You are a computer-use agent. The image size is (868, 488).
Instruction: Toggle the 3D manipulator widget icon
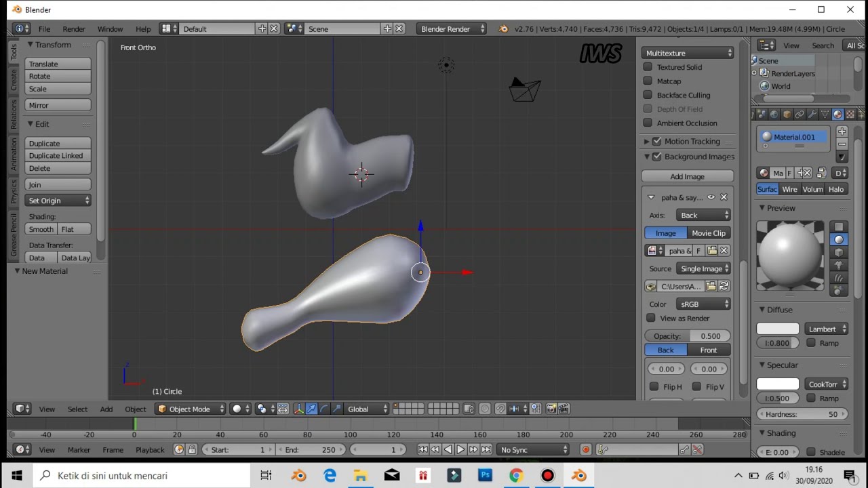(298, 409)
